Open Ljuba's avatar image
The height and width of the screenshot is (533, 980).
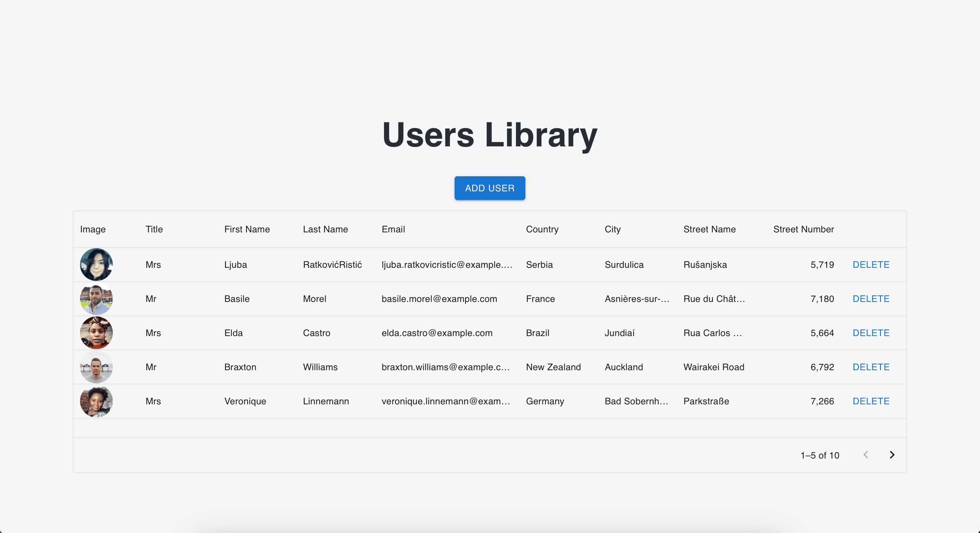point(96,265)
